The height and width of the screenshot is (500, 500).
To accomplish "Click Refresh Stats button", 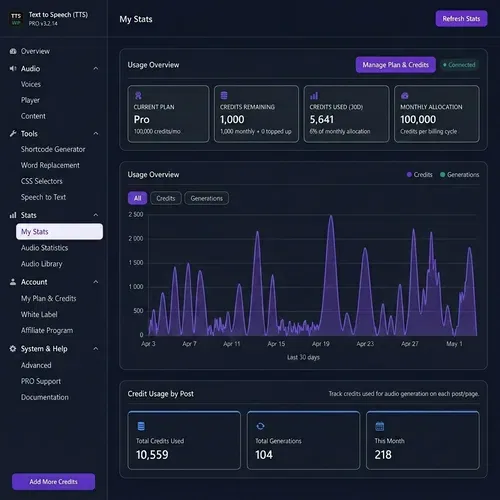I will pyautogui.click(x=461, y=19).
